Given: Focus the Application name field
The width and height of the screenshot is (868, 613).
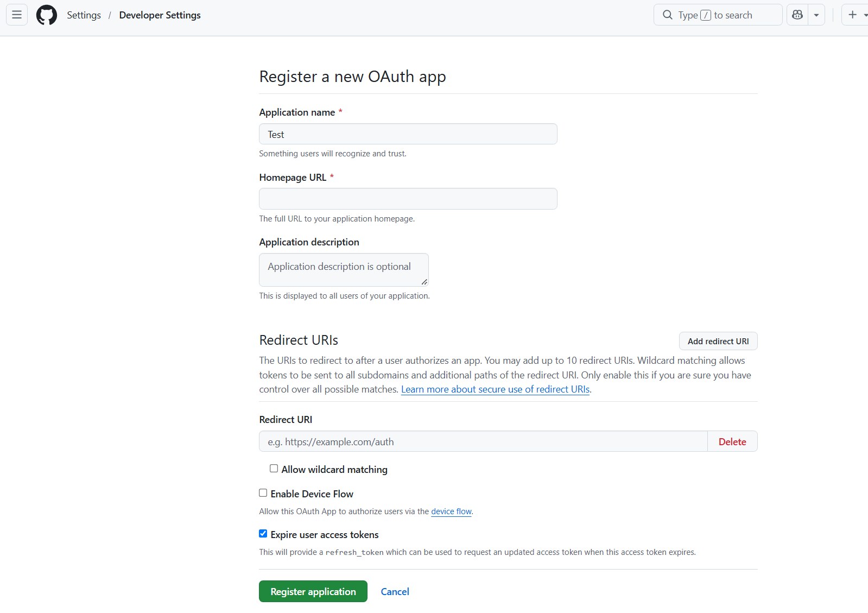Looking at the screenshot, I should point(408,134).
